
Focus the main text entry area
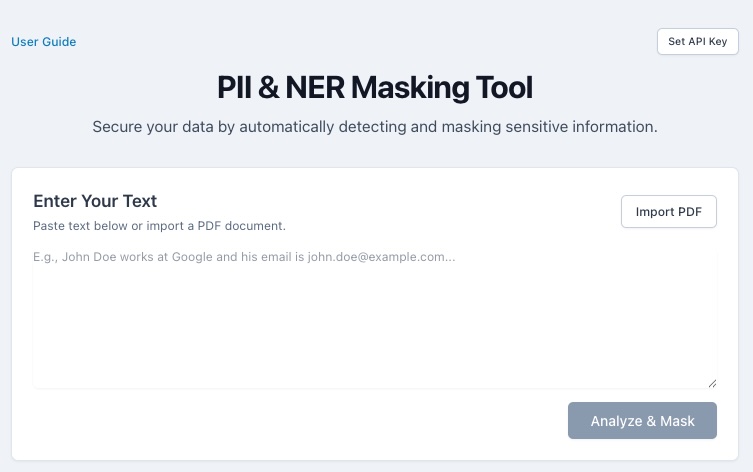(375, 317)
